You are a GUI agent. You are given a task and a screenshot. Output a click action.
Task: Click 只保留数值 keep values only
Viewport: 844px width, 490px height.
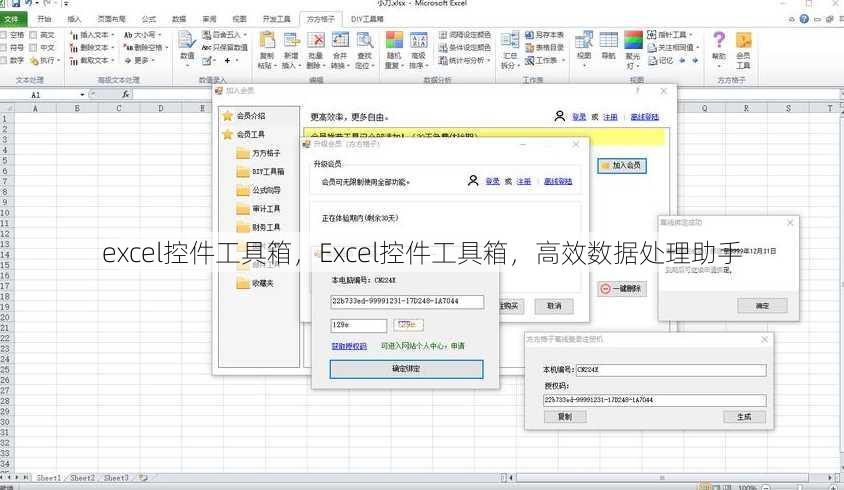(x=224, y=47)
